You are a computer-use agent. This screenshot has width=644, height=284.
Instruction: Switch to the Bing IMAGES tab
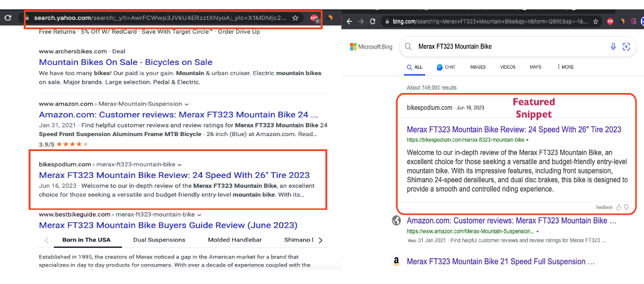[x=478, y=67]
